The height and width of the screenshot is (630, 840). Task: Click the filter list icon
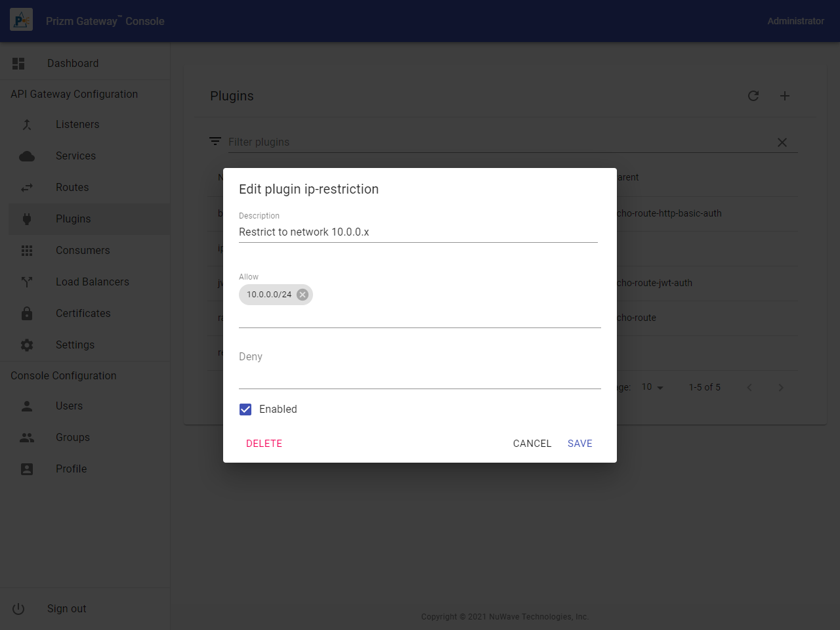click(215, 142)
